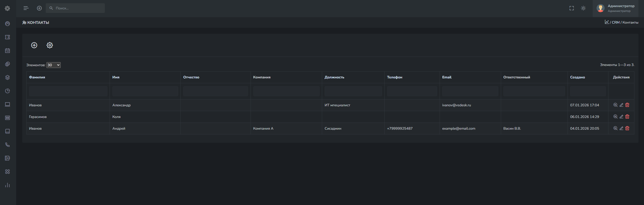
Task: Open the calendar sidebar icon
Action: (7, 51)
